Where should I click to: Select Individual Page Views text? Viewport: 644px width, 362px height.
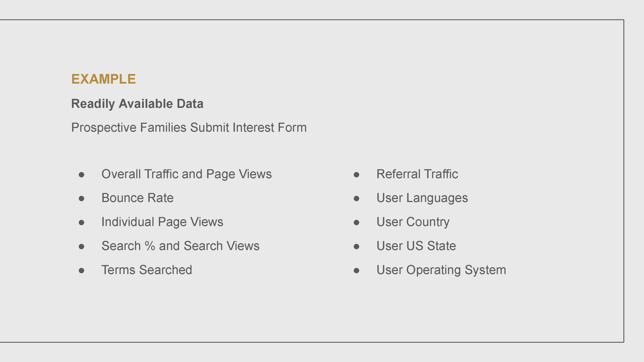[x=162, y=222]
